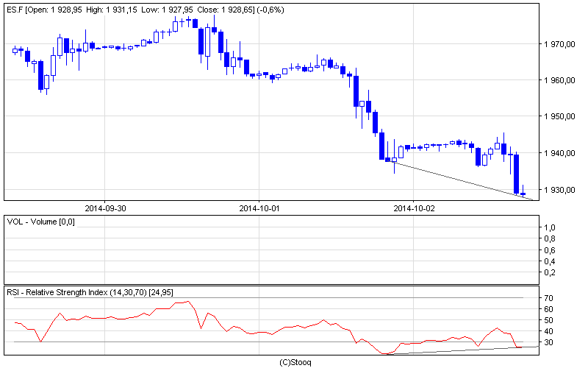Click the RSI - Relative Strength Index title
The image size is (588, 368).
(90, 292)
